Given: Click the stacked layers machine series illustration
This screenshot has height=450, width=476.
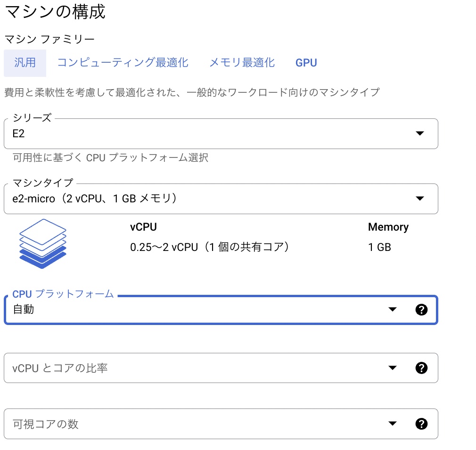Looking at the screenshot, I should (42, 244).
